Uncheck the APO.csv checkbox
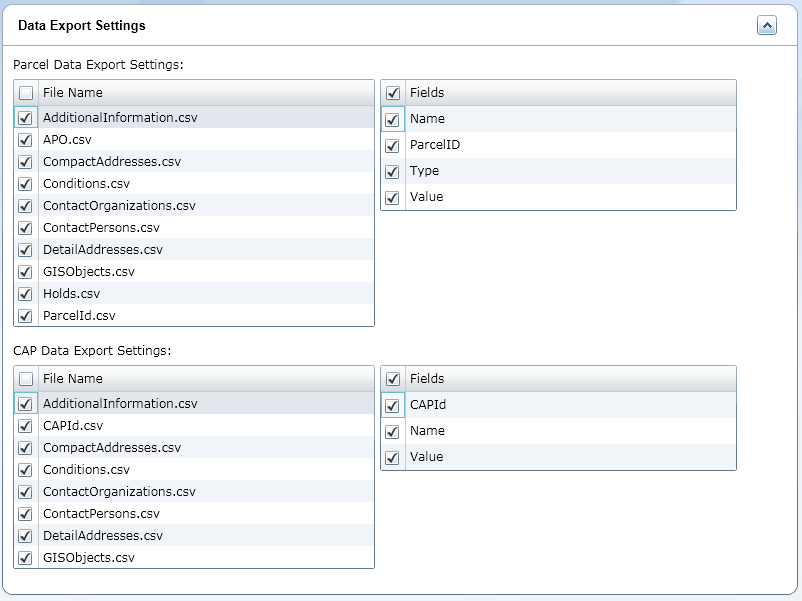The width and height of the screenshot is (802, 601). pos(26,140)
